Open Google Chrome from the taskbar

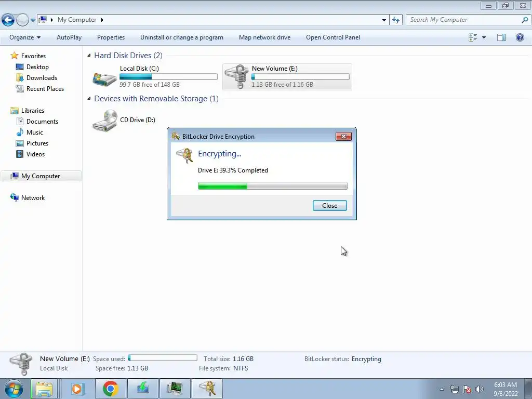tap(110, 389)
